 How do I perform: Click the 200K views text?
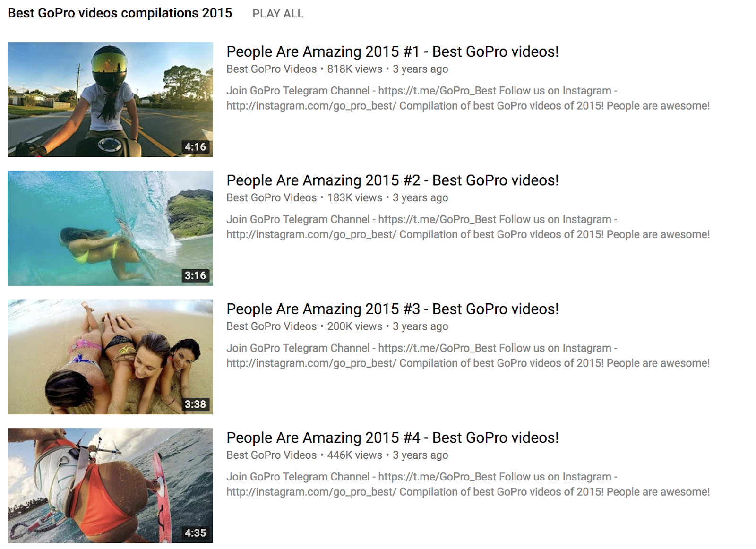point(354,326)
